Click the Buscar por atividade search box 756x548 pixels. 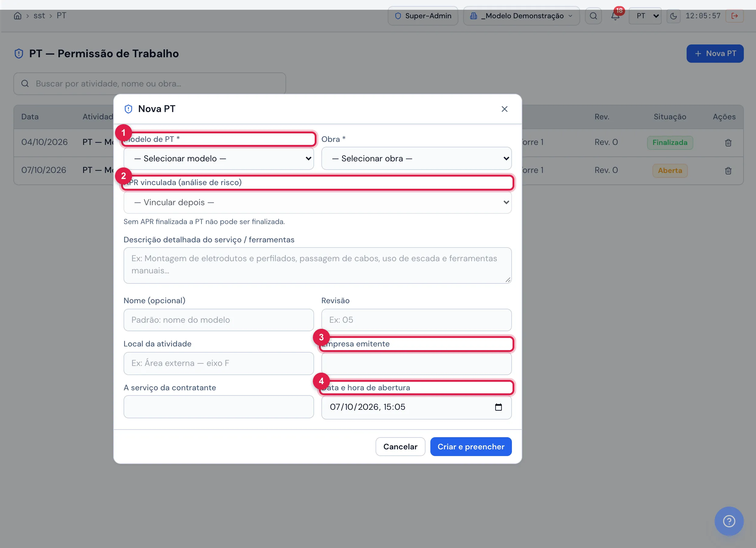(x=150, y=84)
